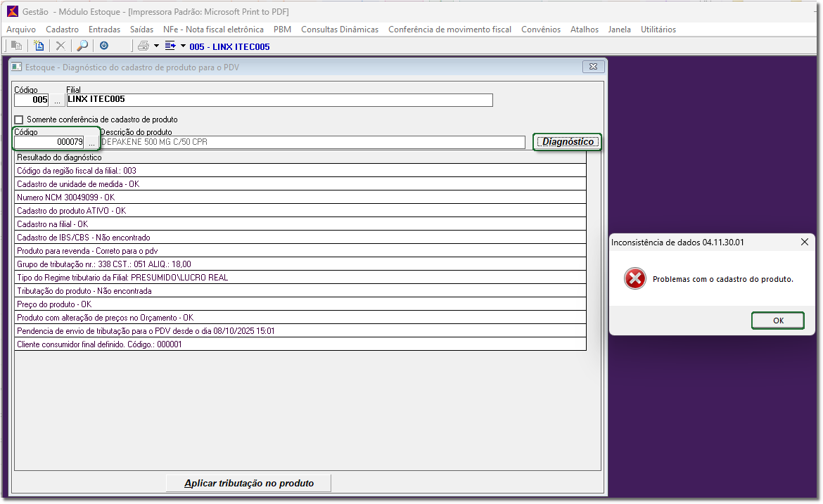Click the diagnostic window title icon
823x504 pixels.
pyautogui.click(x=17, y=67)
